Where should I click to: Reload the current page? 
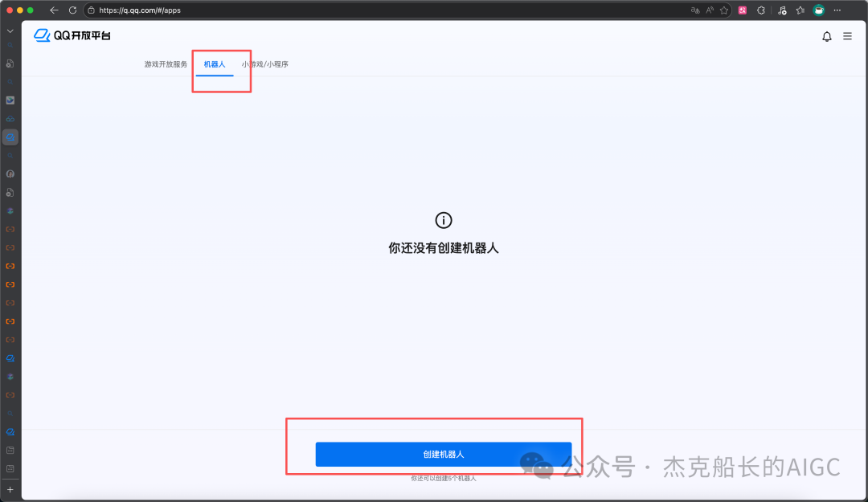(72, 10)
